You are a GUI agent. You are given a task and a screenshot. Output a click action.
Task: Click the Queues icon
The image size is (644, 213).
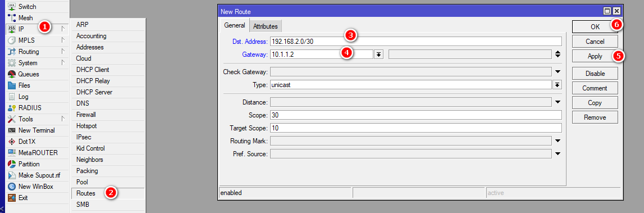pyautogui.click(x=12, y=74)
